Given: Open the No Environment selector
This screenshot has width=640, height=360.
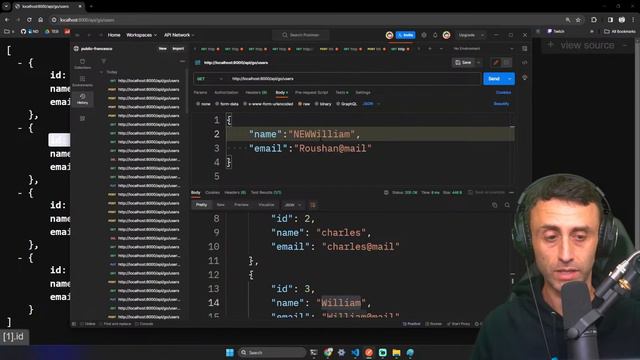Looking at the screenshot, I should (484, 49).
